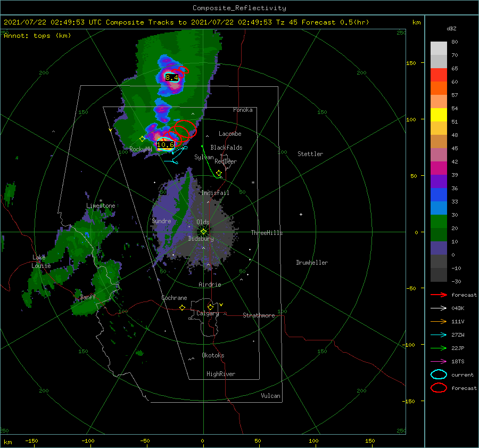Select the orange 111V arrow legend icon
Image resolution: width=479 pixels, height=448 pixels.
click(439, 321)
